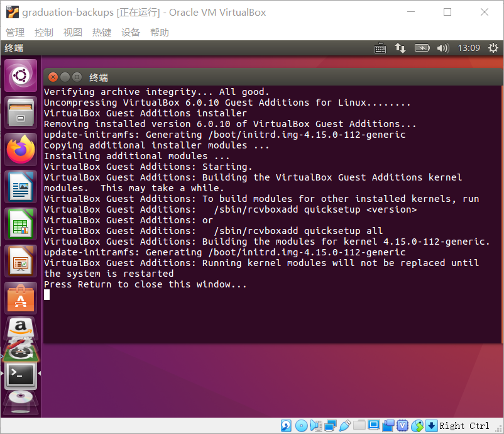This screenshot has width=504, height=434.
Task: Click the VirtualBox audio status icon
Action: [316, 426]
